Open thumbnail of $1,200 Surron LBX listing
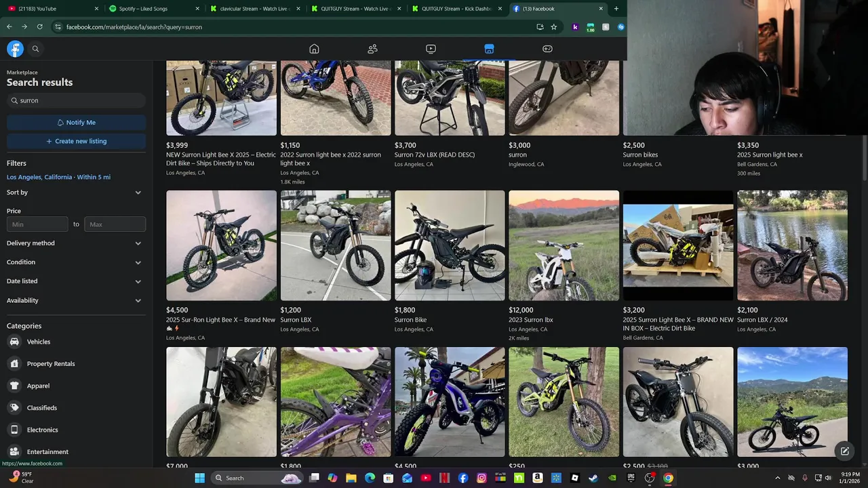868x488 pixels. 336,245
